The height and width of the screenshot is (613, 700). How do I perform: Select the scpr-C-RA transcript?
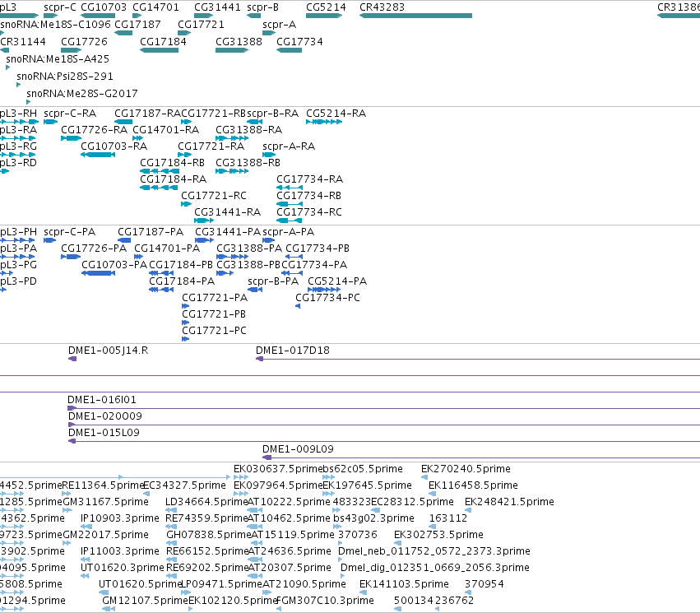click(50, 122)
